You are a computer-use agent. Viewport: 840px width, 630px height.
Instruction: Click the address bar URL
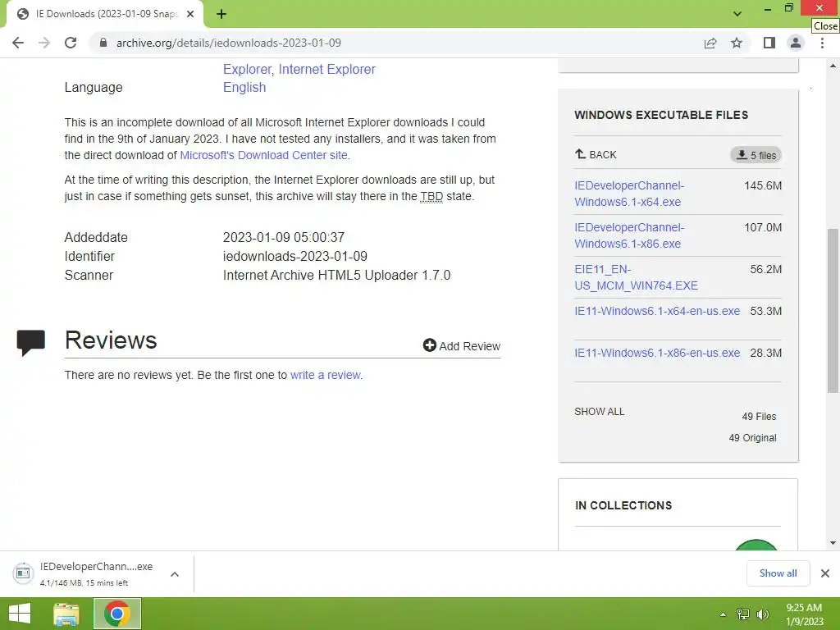pos(229,43)
